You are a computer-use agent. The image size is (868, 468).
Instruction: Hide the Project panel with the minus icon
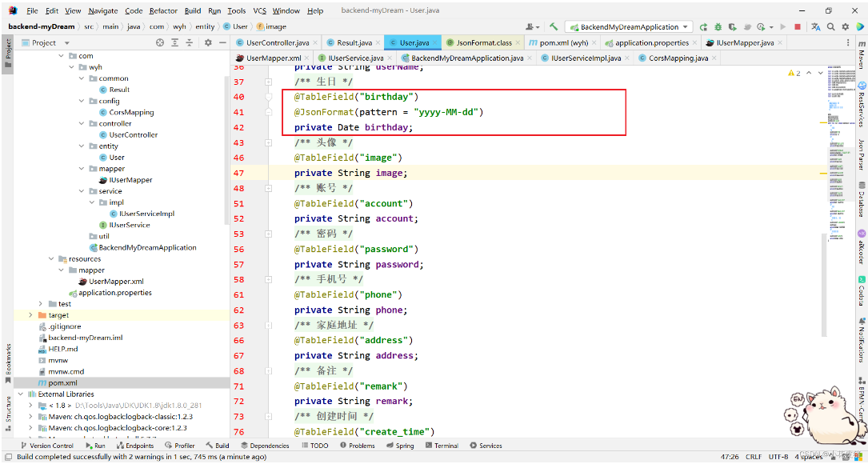pos(222,42)
